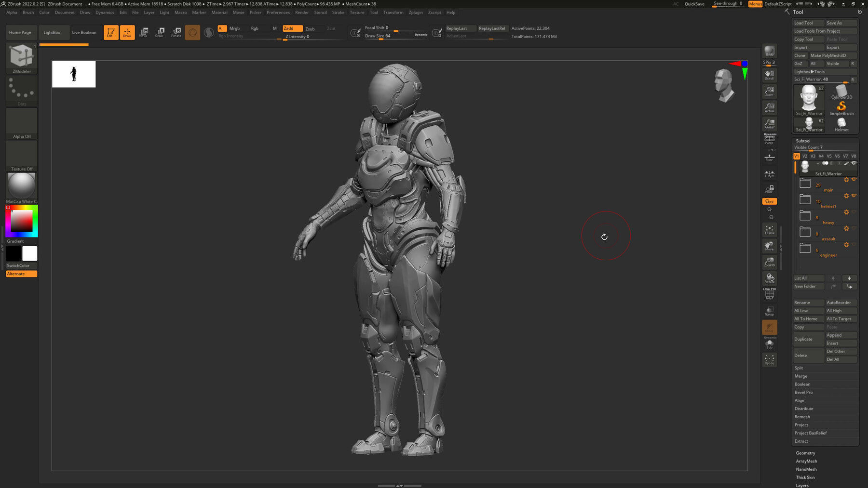Toggle the Floor grid button
Screen dimensions: 868x488
click(x=769, y=157)
